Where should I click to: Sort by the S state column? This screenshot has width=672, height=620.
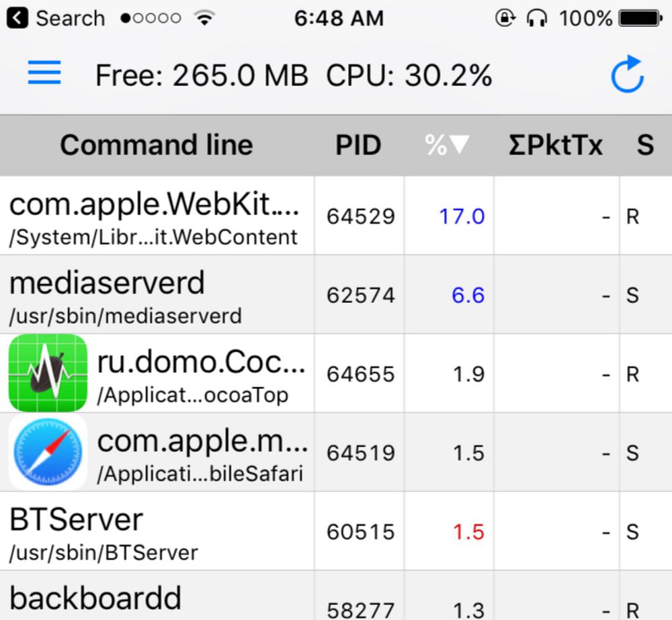click(645, 145)
